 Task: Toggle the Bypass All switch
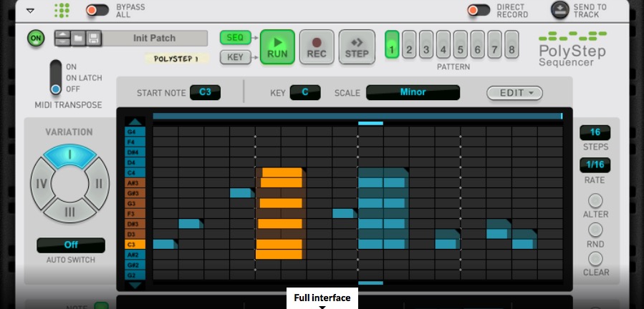click(x=97, y=10)
